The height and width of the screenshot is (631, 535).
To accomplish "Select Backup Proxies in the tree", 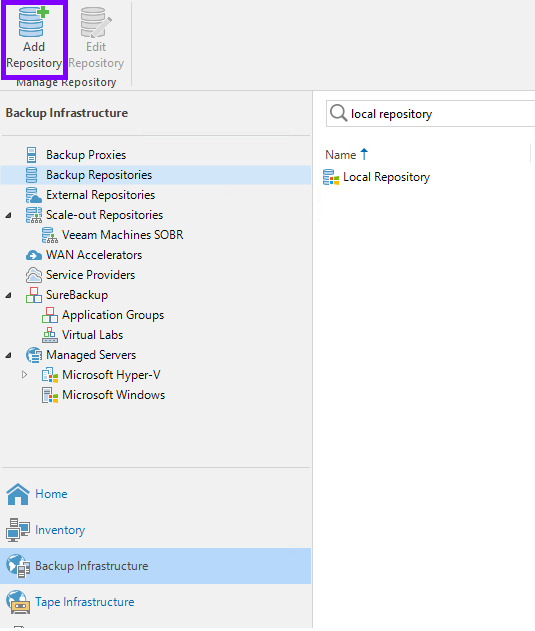I will click(x=86, y=155).
